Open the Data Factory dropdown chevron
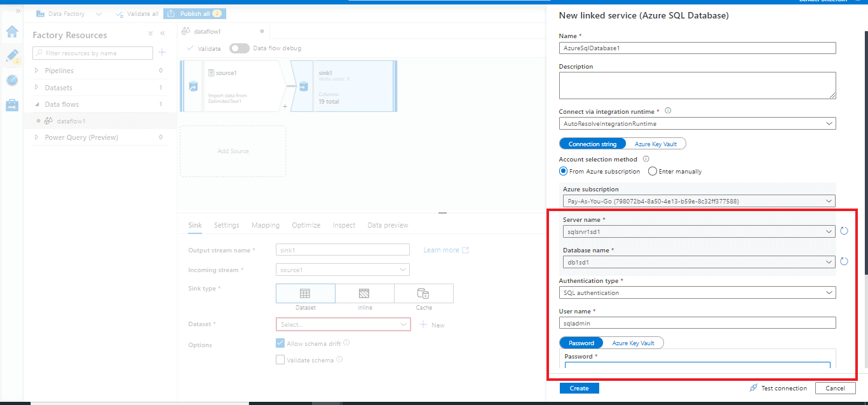The height and width of the screenshot is (405, 868). (98, 13)
